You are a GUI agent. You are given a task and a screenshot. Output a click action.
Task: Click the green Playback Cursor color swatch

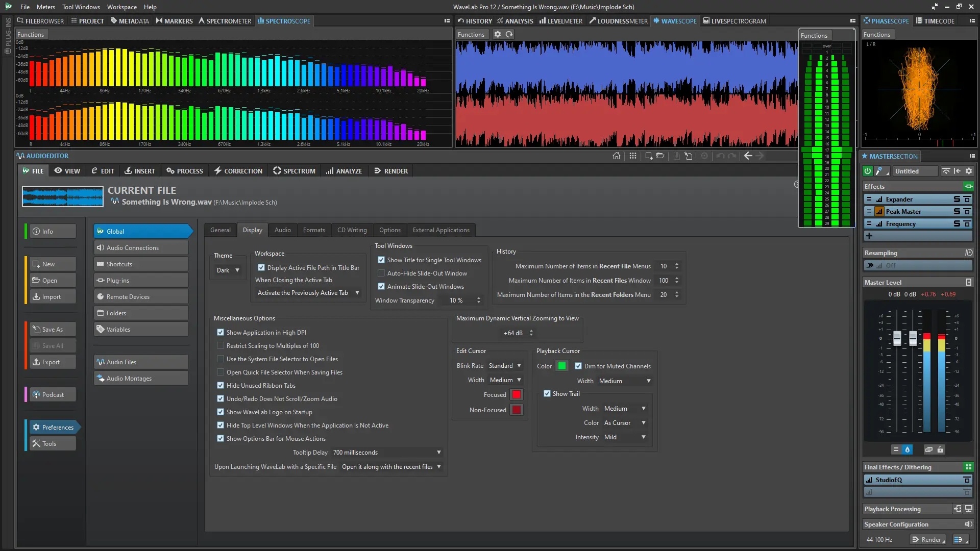(562, 366)
